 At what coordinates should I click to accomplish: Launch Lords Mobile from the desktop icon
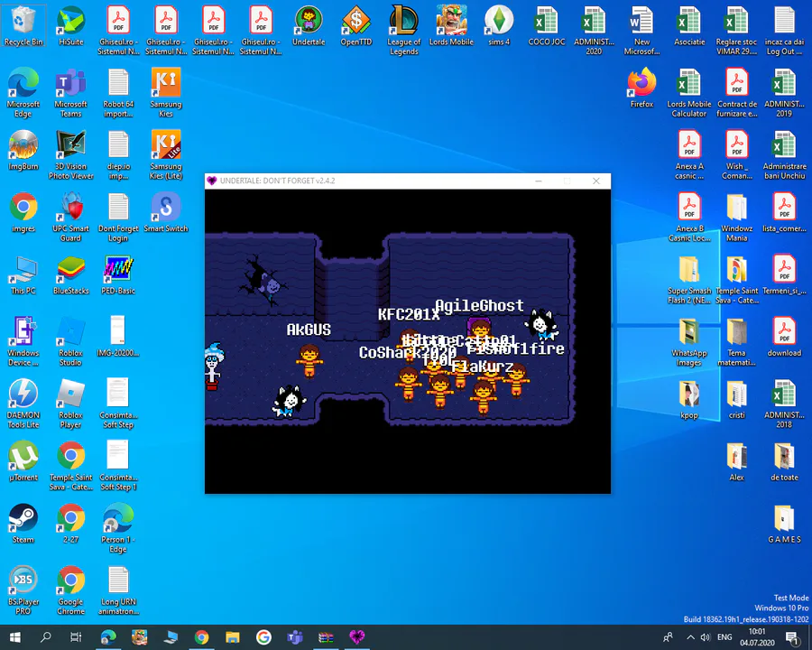[452, 26]
